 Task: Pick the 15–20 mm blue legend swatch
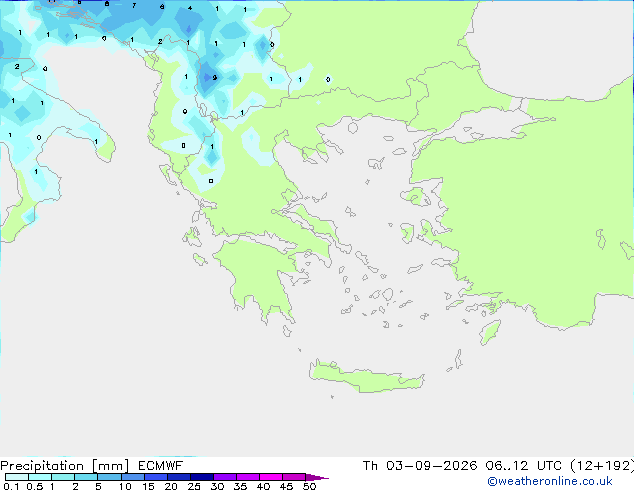[x=155, y=477]
